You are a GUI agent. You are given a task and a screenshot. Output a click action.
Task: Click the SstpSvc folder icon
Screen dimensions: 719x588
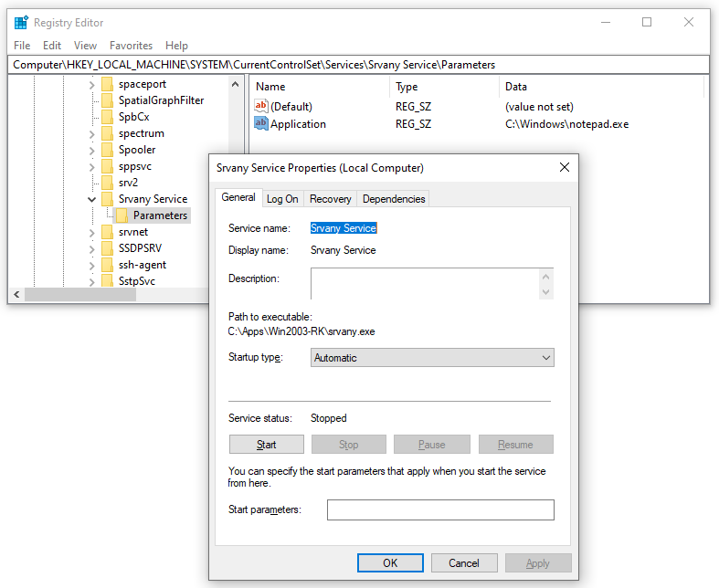pyautogui.click(x=107, y=281)
